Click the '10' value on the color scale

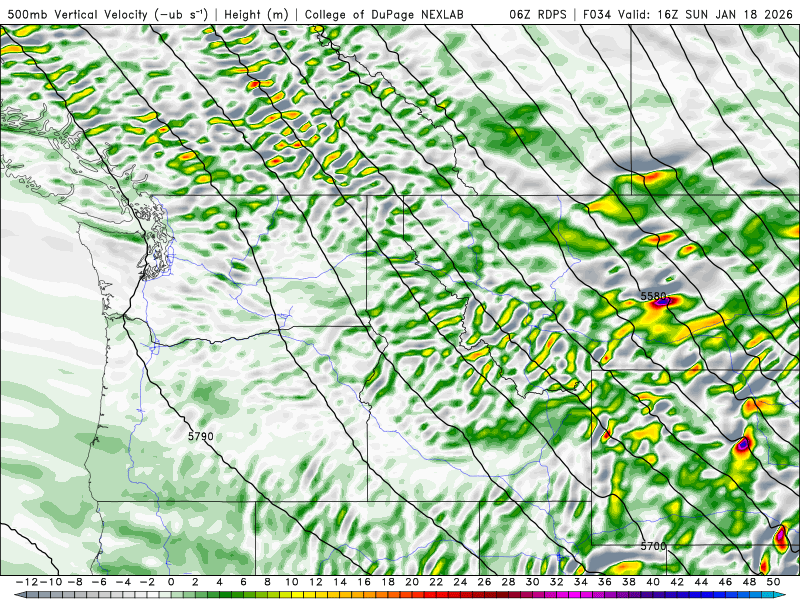(291, 582)
